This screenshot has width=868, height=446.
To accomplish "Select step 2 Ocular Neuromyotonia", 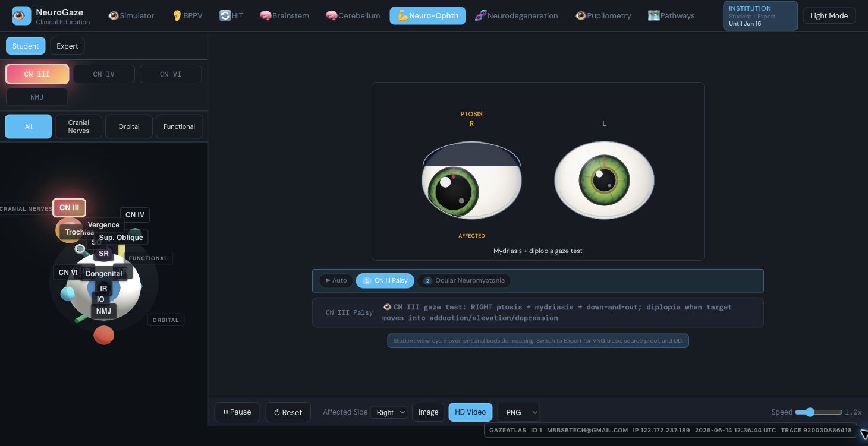I will tap(464, 280).
